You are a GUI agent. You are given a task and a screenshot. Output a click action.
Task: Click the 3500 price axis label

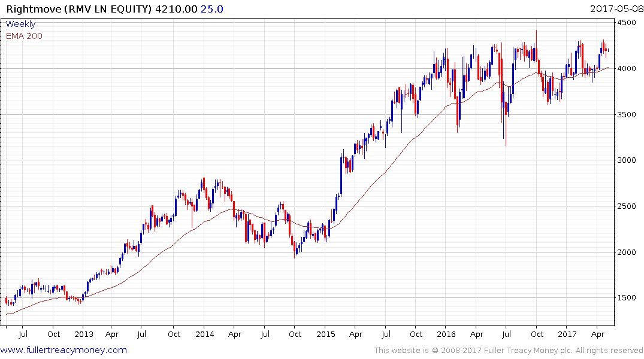627,114
